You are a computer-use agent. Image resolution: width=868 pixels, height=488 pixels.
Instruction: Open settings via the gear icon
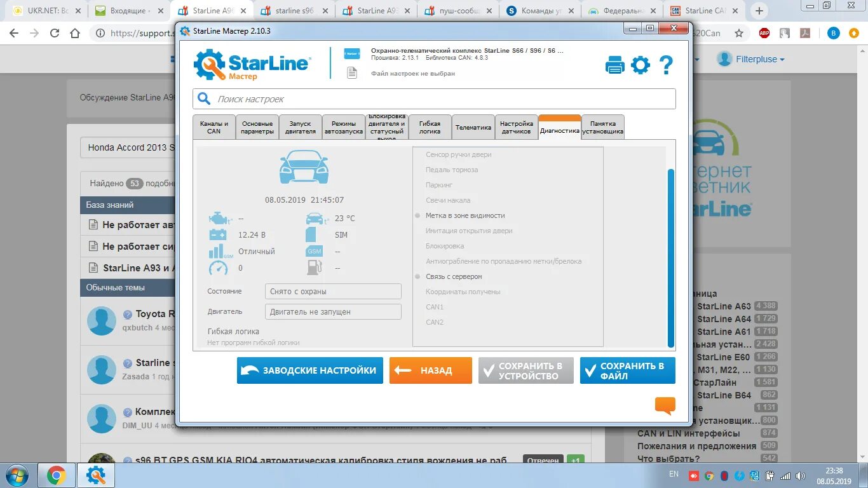pyautogui.click(x=641, y=65)
